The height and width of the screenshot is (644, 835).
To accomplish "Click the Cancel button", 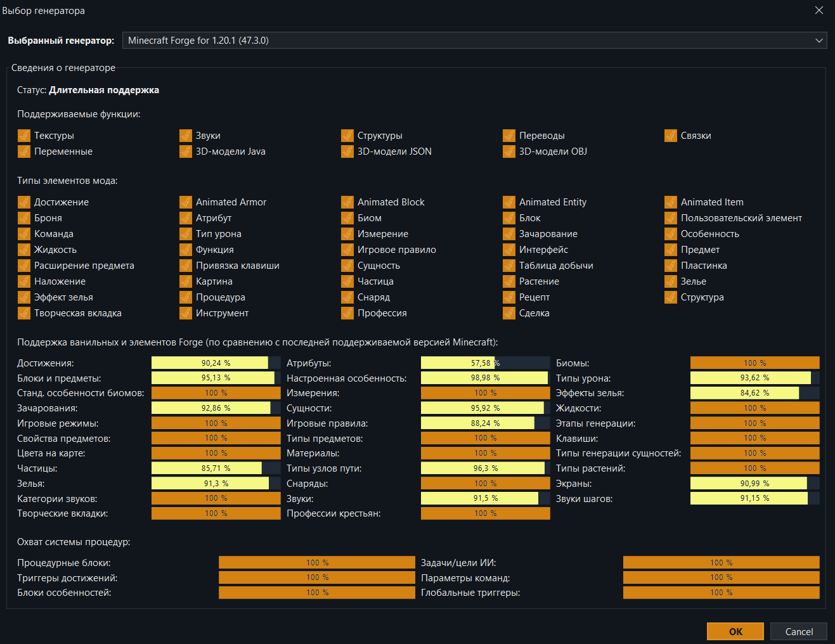I will coord(799,631).
